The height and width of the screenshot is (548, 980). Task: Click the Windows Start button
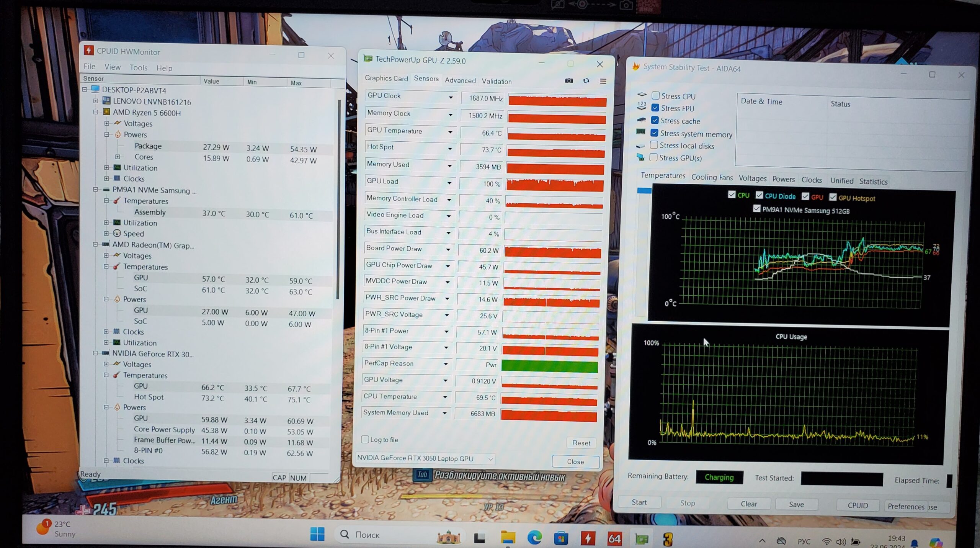(317, 534)
